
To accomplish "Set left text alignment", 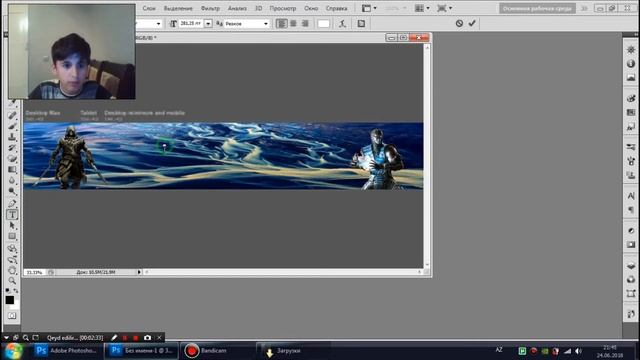I will coord(281,24).
